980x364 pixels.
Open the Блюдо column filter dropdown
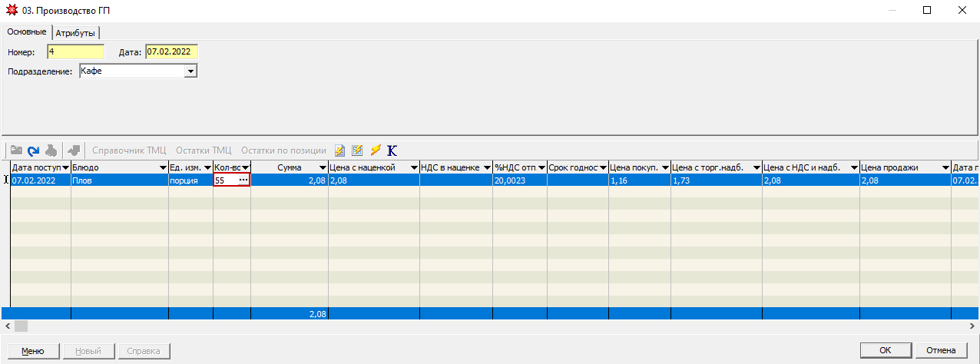pos(163,167)
